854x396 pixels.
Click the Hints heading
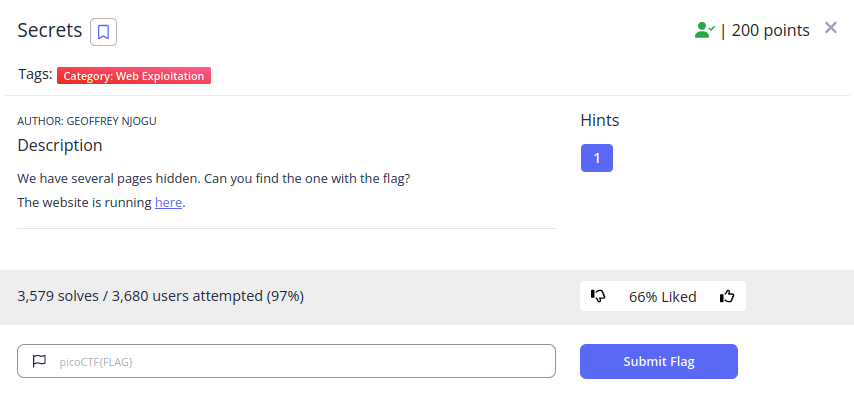600,120
